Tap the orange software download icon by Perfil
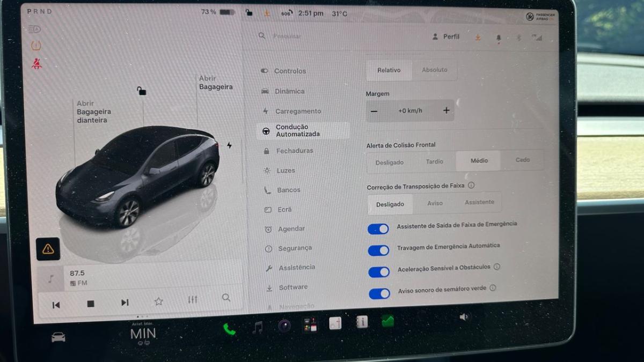This screenshot has width=644, height=362. [478, 37]
